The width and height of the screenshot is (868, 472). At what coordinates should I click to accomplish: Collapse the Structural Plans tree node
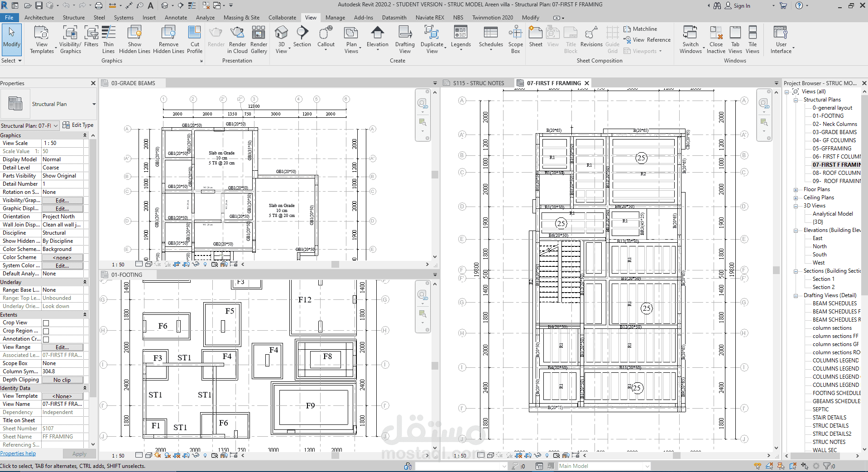[x=796, y=100]
